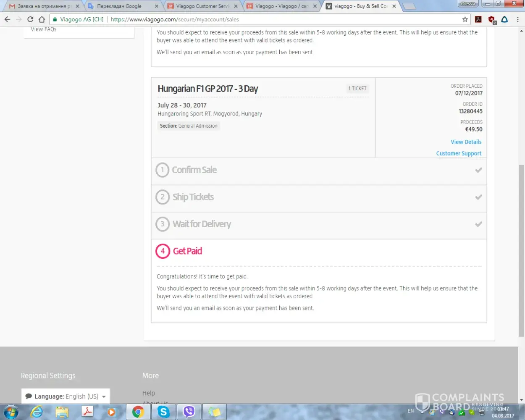This screenshot has width=525, height=420.
Task: Open Adobe Reader from the taskbar
Action: [x=87, y=412]
